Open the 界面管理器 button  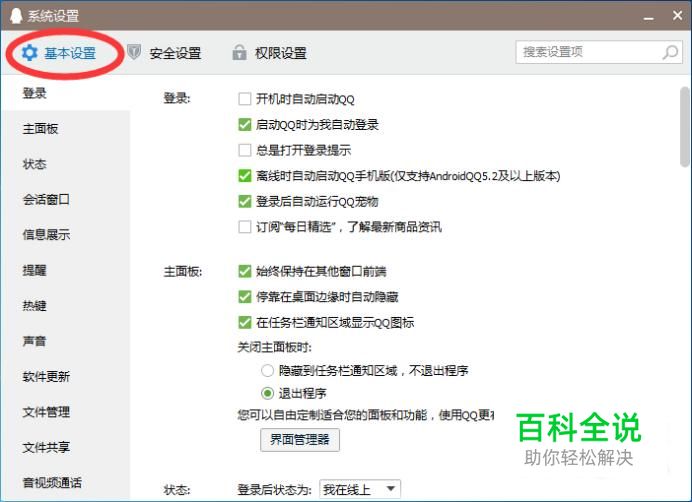[x=300, y=440]
